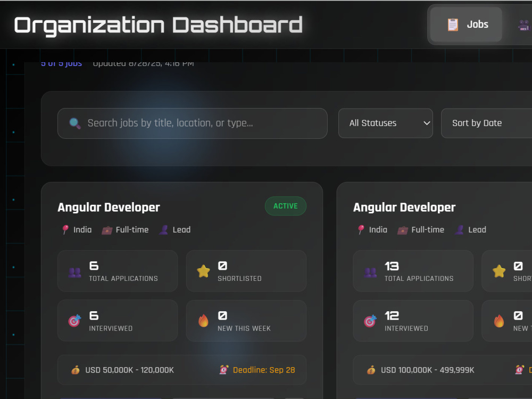The image size is (532, 399).
Task: Click the Deadline: Sep 28 text
Action: pos(264,370)
